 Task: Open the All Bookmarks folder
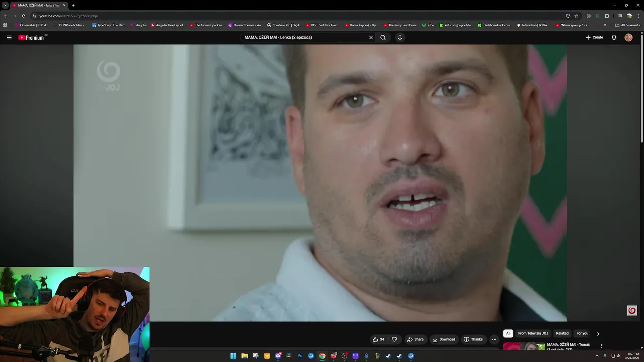pos(627,25)
